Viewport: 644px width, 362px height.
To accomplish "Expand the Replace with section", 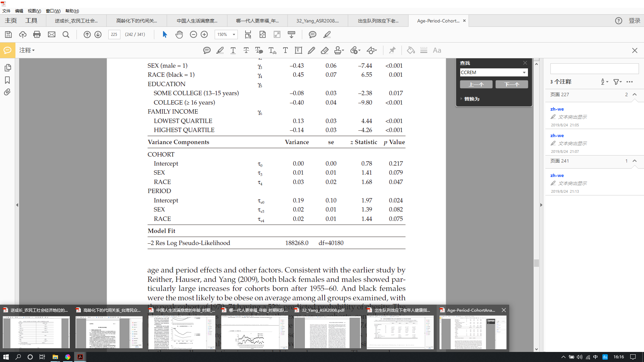I will pos(470,99).
